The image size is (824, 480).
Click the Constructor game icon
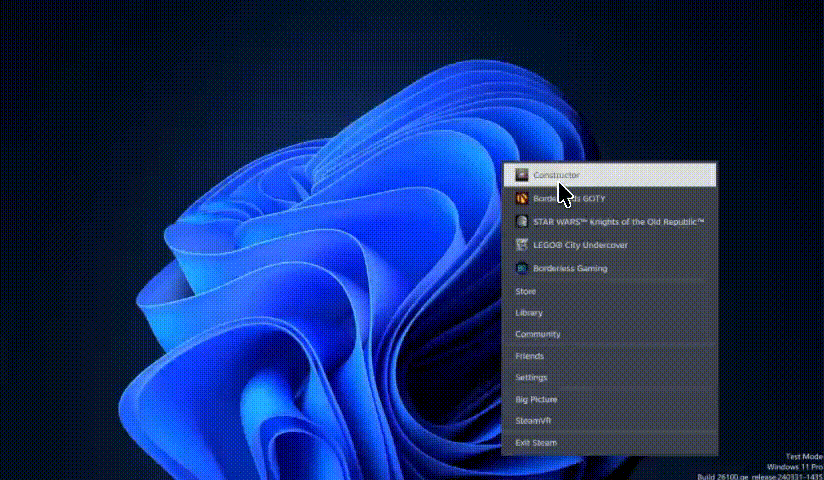click(x=521, y=175)
